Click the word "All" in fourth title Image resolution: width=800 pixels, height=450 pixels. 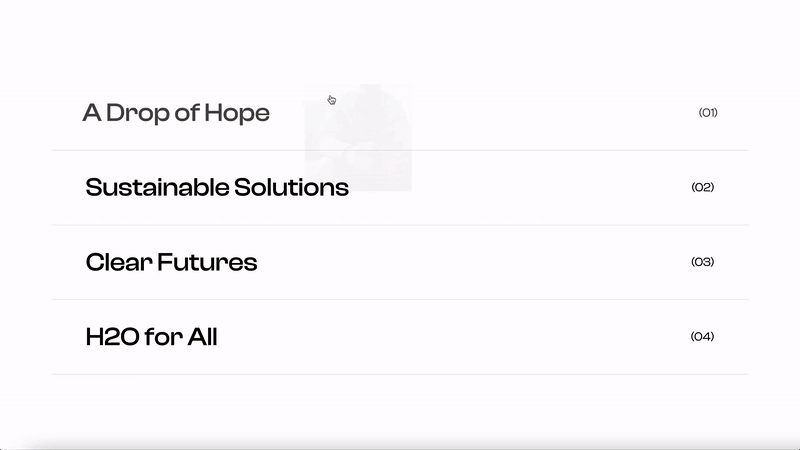tap(203, 337)
